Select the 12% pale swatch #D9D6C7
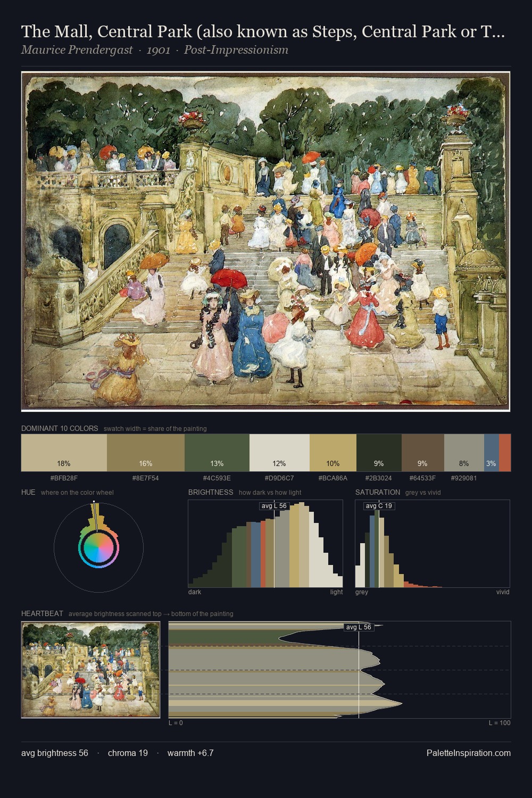Image resolution: width=532 pixels, height=798 pixels. (279, 453)
